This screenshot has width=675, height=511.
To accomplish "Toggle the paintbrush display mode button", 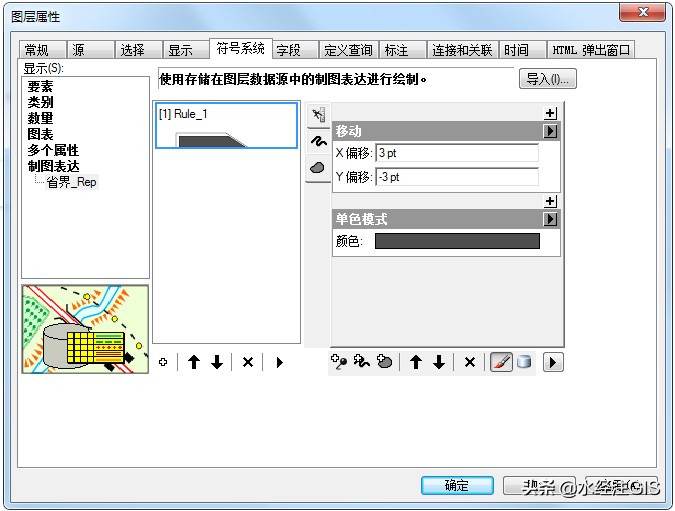I will (x=502, y=362).
